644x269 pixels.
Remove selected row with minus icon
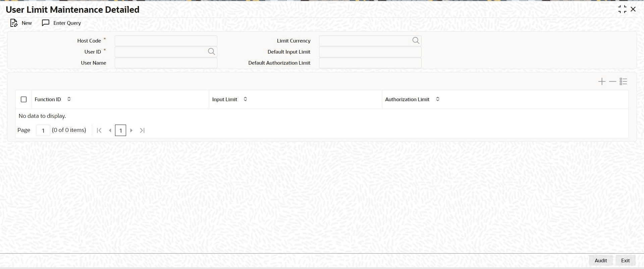[612, 81]
